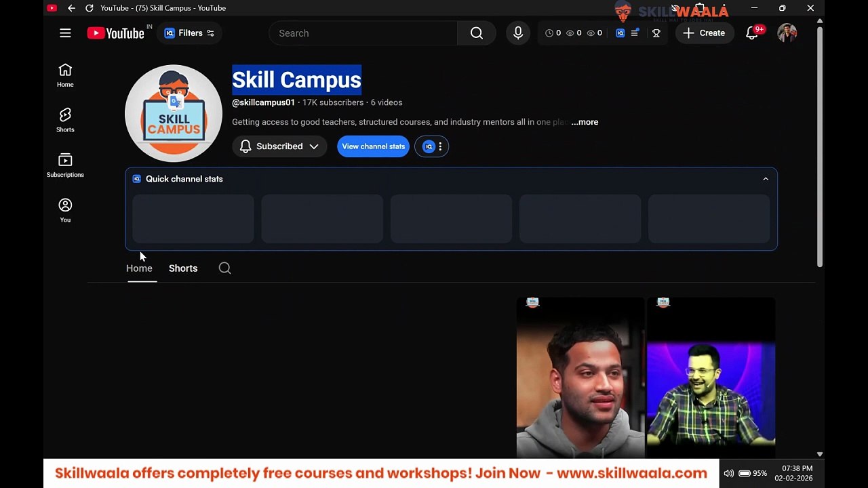Screen dimensions: 868x488
Task: Submit search with the magnifier button
Action: [x=477, y=33]
